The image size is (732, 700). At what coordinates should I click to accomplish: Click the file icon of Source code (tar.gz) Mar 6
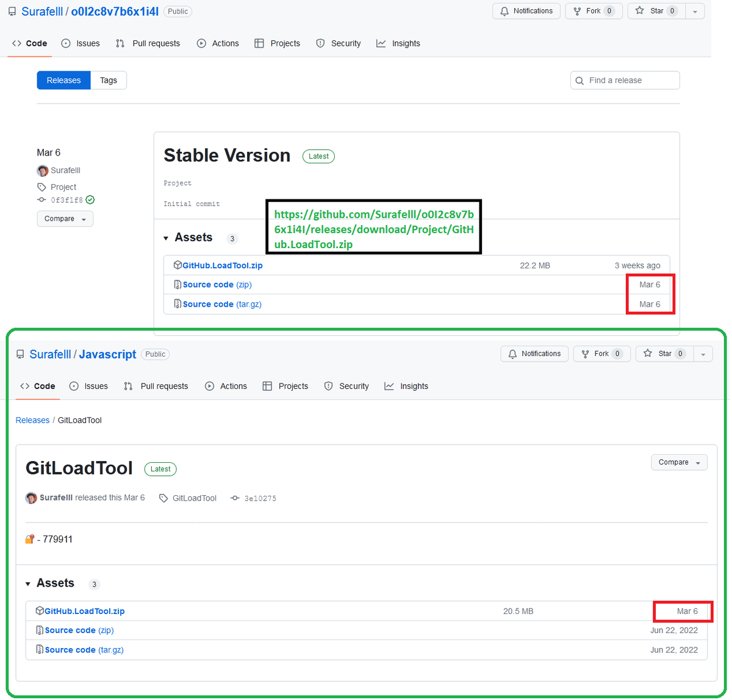pos(178,304)
